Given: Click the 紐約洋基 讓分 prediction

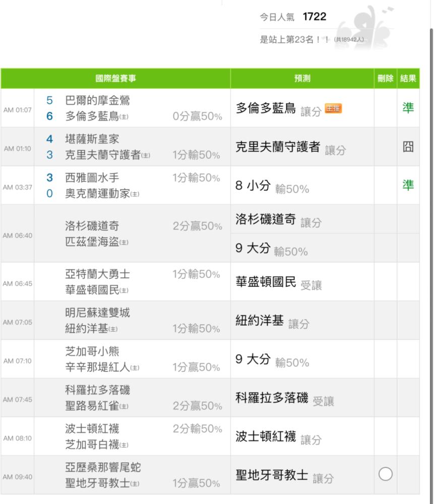Looking at the screenshot, I should coord(272,321).
